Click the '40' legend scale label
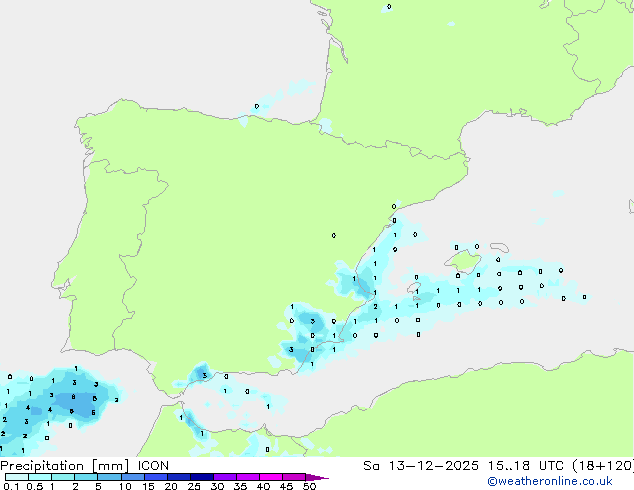This screenshot has height=490, width=634. [x=263, y=486]
